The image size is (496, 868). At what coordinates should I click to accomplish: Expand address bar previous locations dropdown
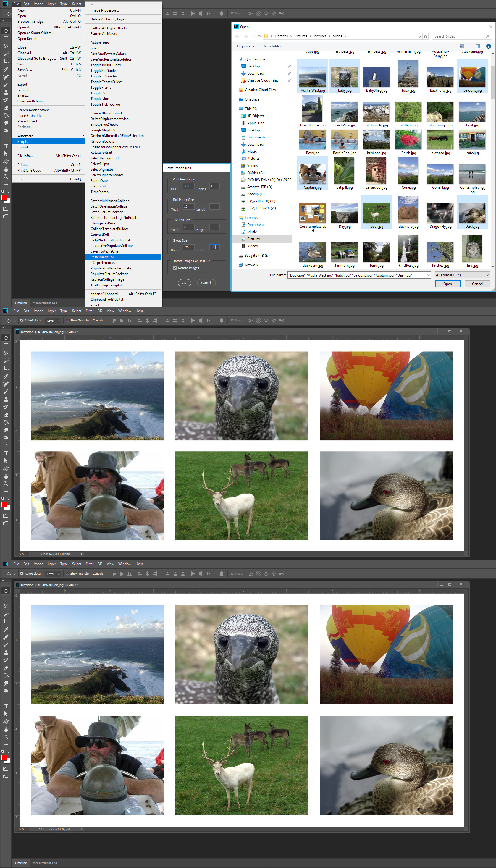pos(419,36)
